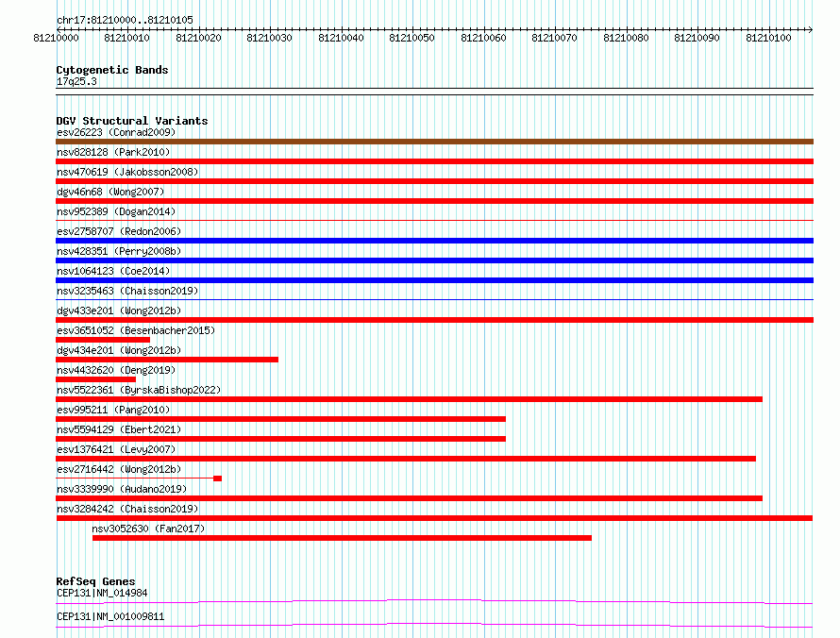The image size is (840, 638).
Task: Click the nsv470619 (Jakobsson2008) red bar
Action: pos(434,181)
